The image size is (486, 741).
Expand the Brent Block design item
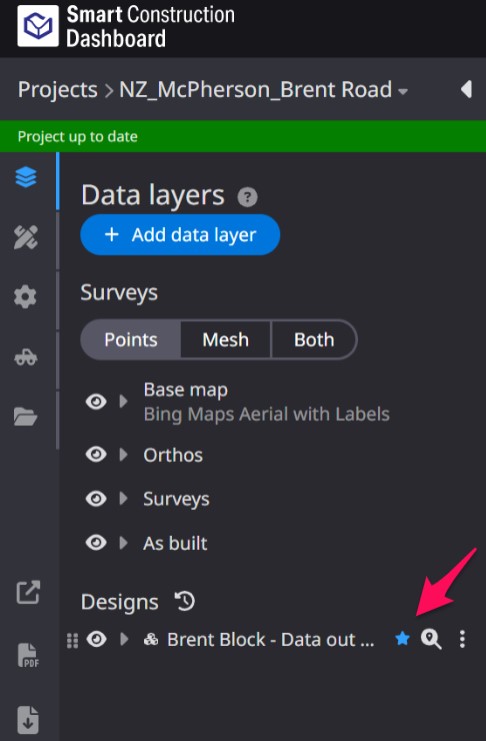point(124,639)
